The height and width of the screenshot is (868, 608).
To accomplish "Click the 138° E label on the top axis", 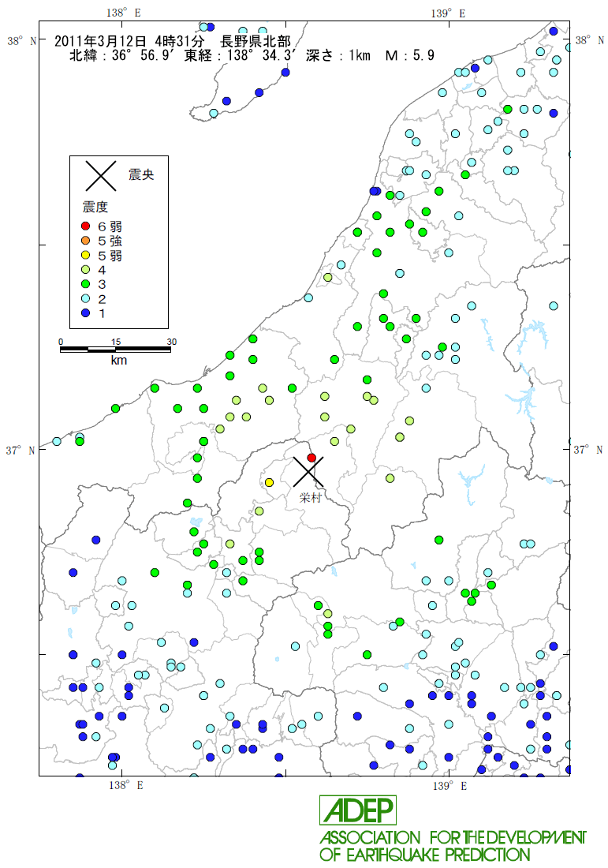I will click(123, 12).
